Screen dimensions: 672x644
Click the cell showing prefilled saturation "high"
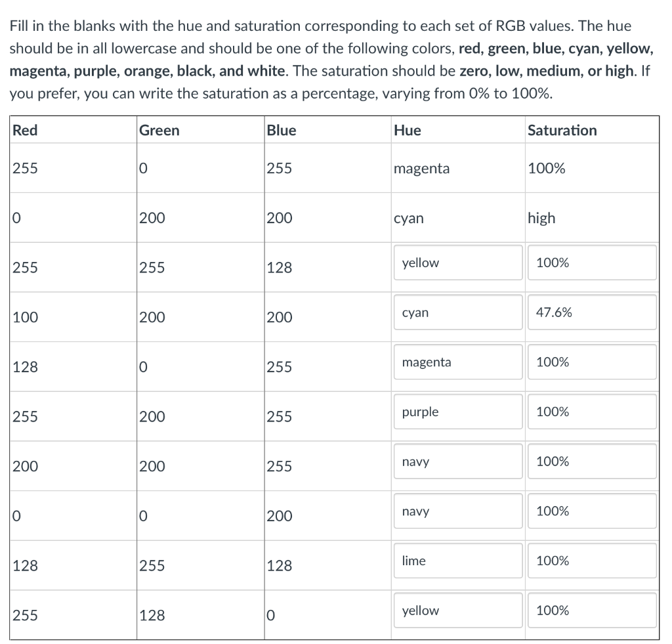tap(541, 218)
